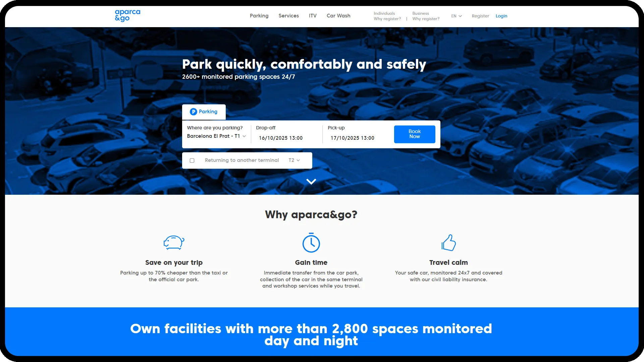Click the Drop-off date field
Screen dimensions: 644x362
point(281,138)
